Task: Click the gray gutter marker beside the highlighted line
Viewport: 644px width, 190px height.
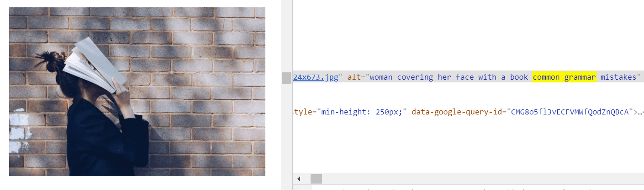Action: [x=286, y=78]
